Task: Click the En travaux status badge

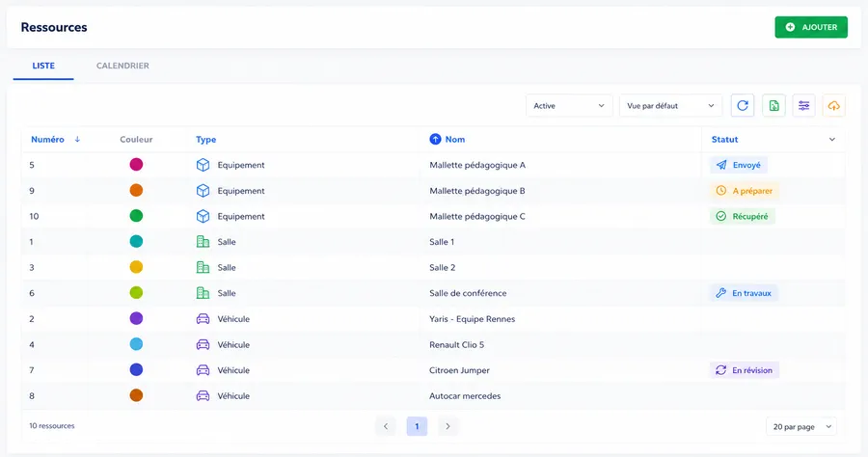Action: [744, 293]
